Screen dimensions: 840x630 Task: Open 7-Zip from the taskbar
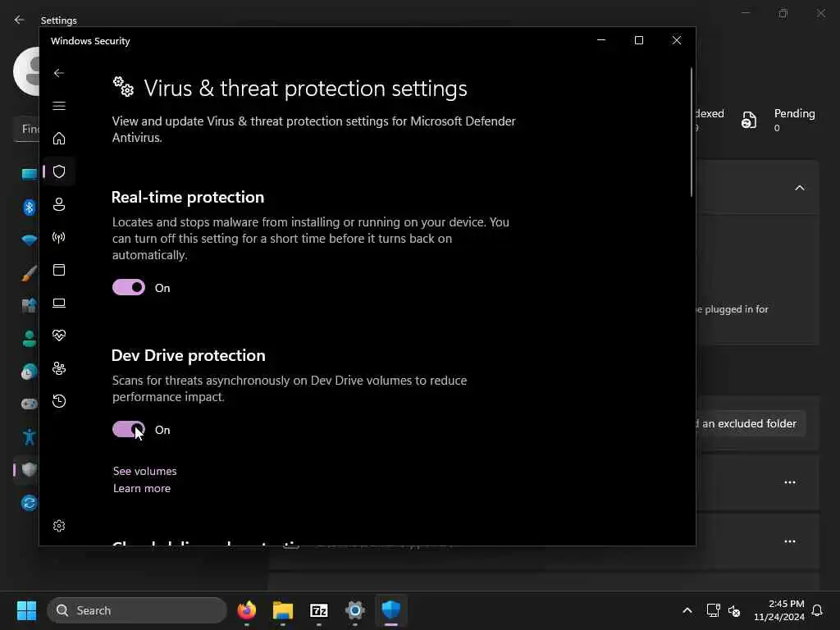319,610
